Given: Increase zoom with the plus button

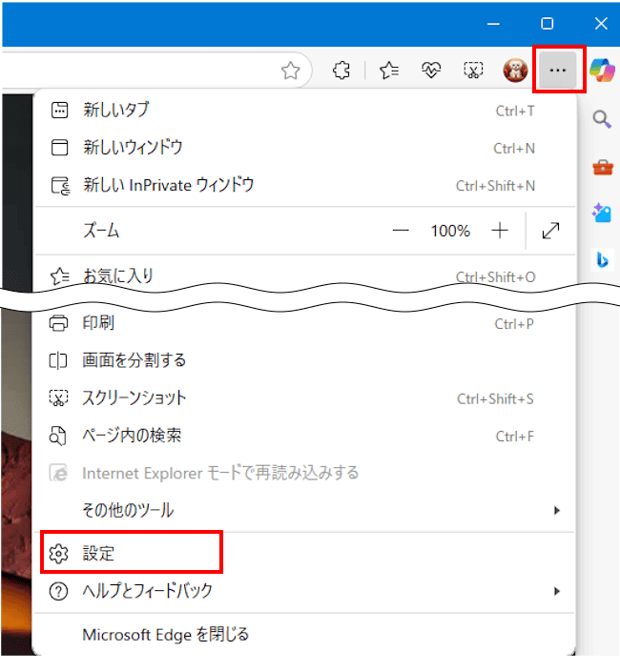Looking at the screenshot, I should click(x=500, y=231).
